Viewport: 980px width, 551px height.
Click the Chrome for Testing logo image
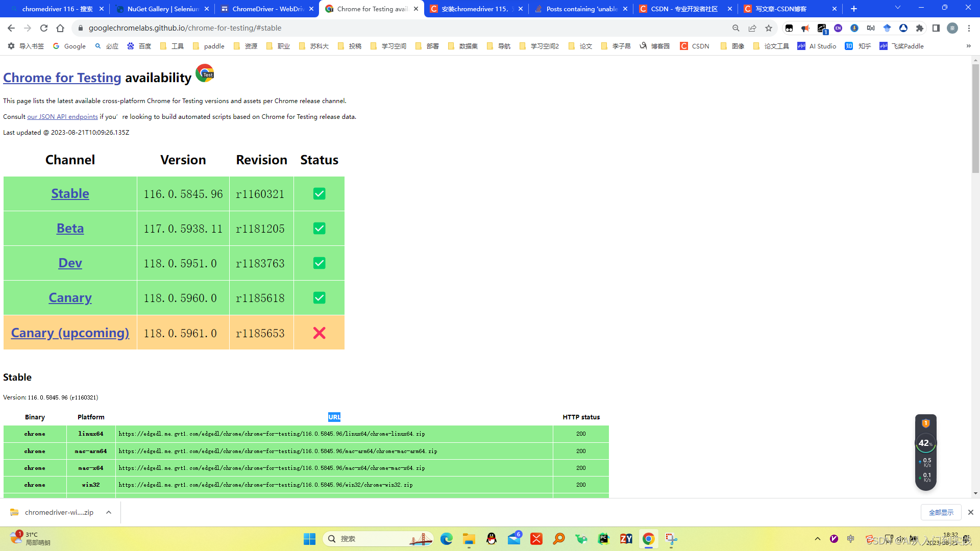[x=205, y=73]
